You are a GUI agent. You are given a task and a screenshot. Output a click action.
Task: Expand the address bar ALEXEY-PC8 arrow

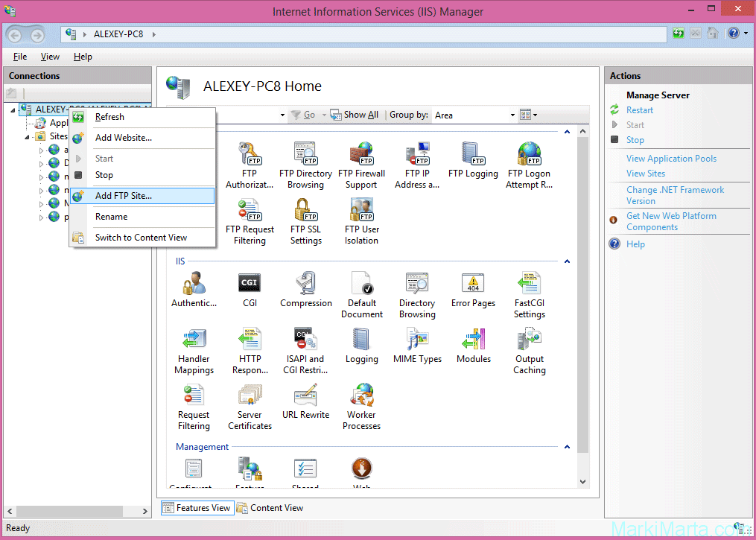tap(153, 34)
